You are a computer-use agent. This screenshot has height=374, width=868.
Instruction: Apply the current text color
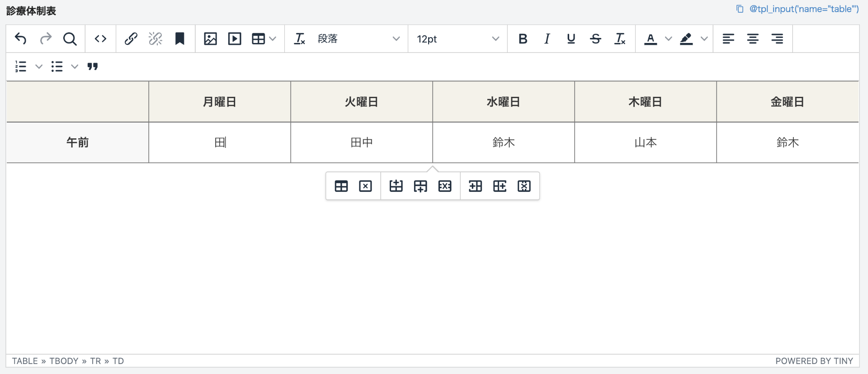tap(651, 39)
